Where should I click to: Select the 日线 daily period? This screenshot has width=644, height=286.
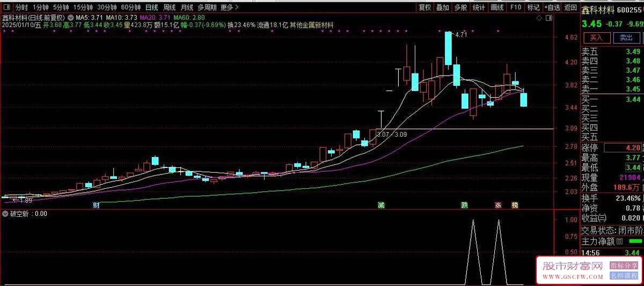coord(152,8)
